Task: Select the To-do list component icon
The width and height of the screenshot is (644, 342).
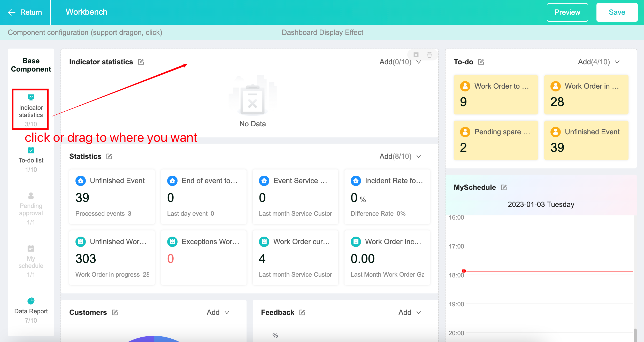Action: click(31, 150)
